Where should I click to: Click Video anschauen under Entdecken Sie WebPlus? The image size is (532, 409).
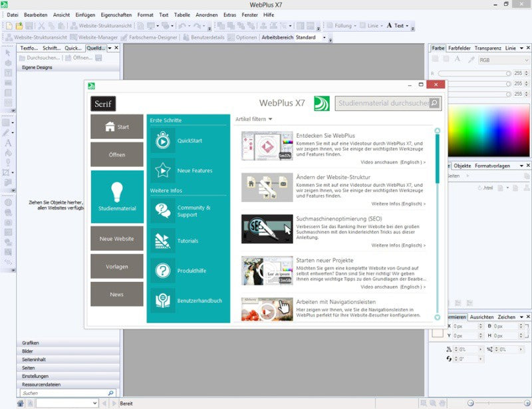pyautogui.click(x=393, y=162)
